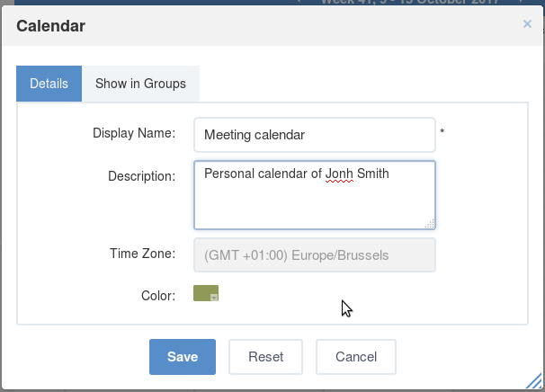The height and width of the screenshot is (392, 545).
Task: Click the Description label
Action: click(142, 176)
